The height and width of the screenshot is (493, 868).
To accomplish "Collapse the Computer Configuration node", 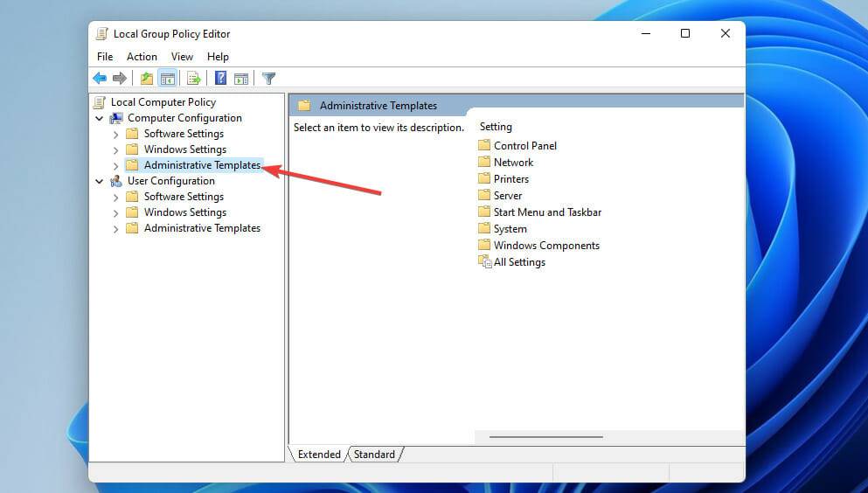I will click(x=100, y=118).
